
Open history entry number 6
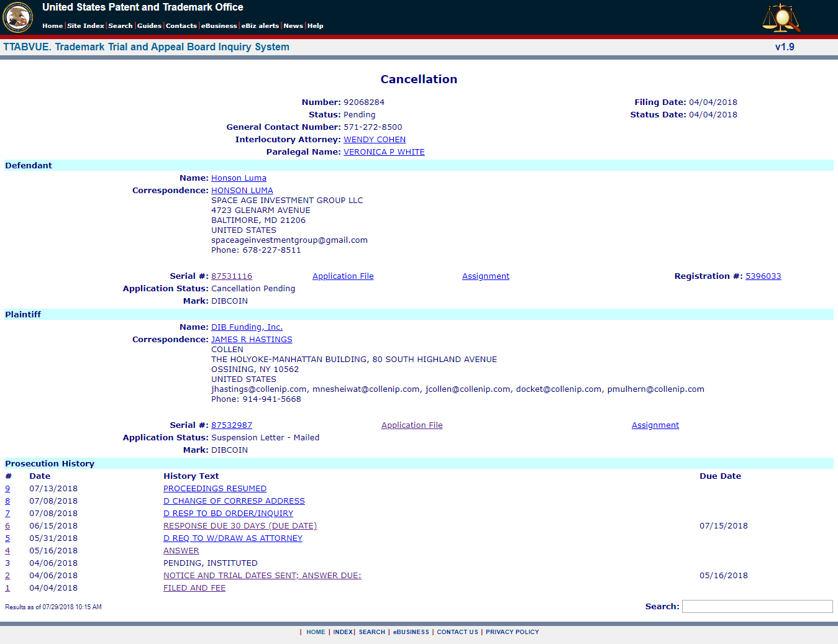coord(7,526)
